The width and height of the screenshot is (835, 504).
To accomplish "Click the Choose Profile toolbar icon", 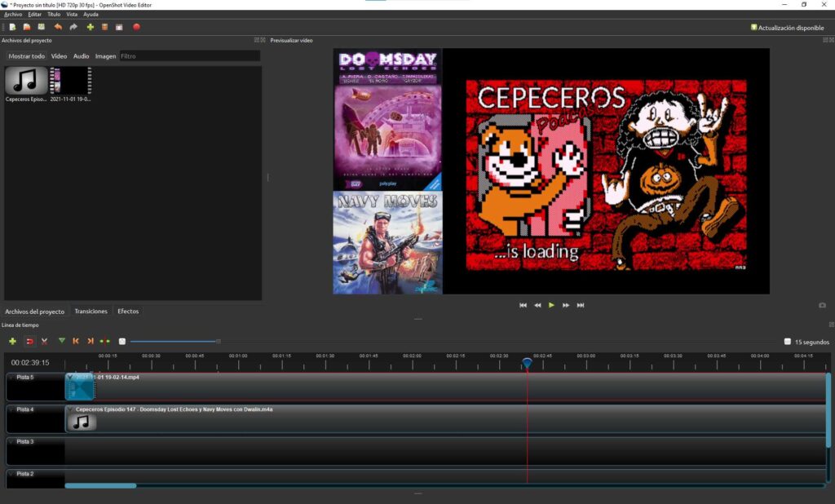I will point(105,27).
